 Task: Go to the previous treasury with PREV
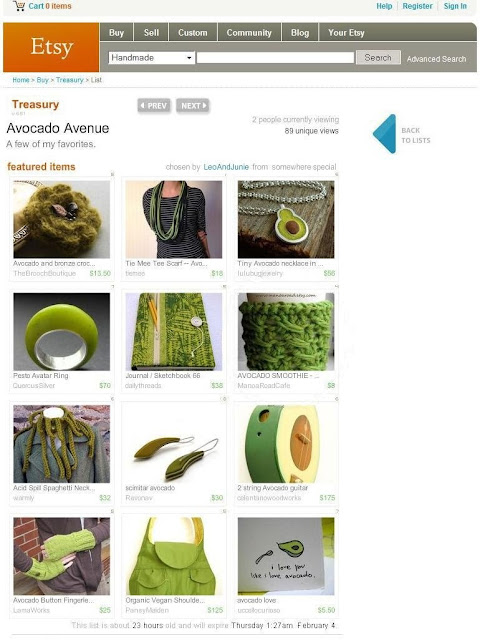(x=154, y=106)
